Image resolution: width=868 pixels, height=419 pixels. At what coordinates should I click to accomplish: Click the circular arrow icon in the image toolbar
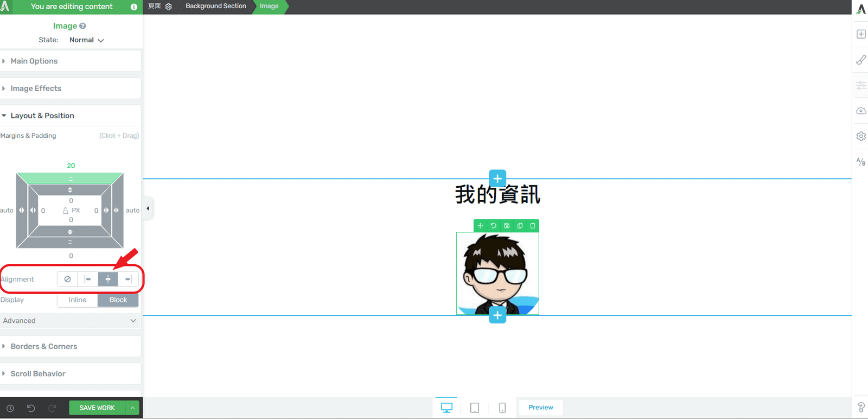(494, 226)
